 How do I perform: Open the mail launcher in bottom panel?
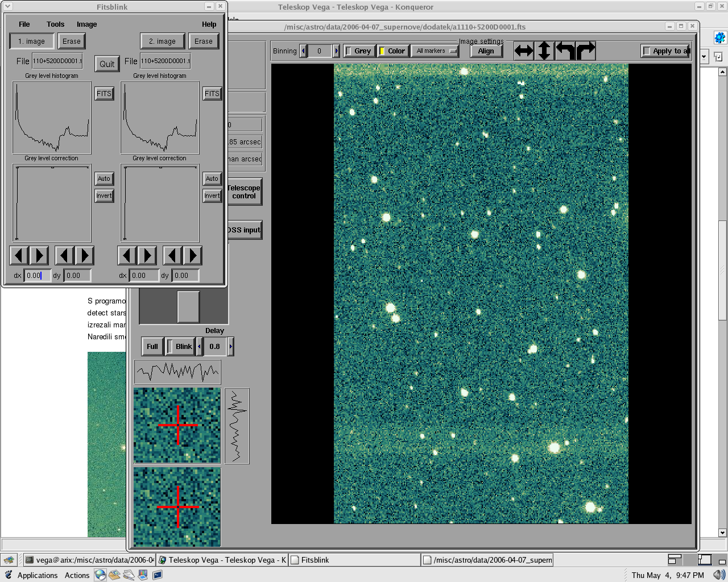pos(114,575)
